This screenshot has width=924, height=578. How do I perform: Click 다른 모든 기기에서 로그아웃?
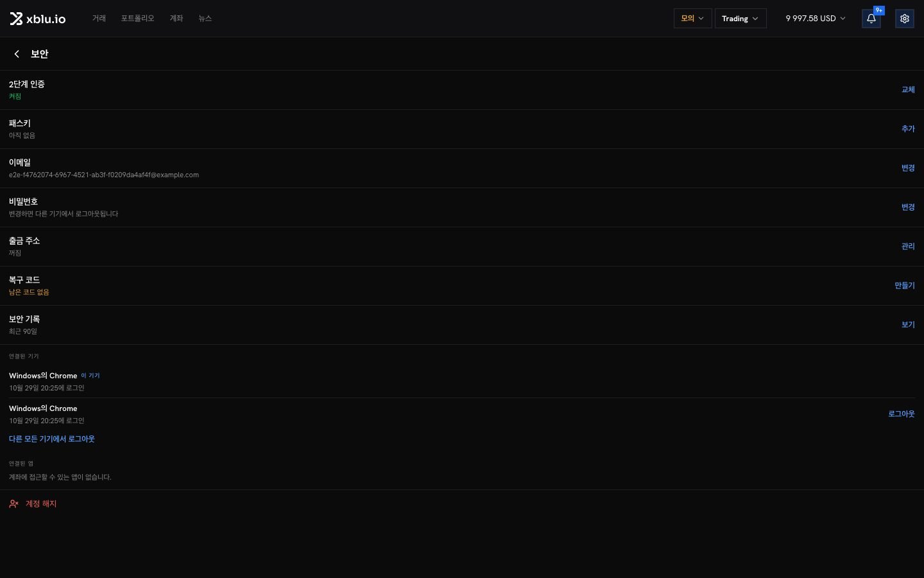[x=52, y=439]
